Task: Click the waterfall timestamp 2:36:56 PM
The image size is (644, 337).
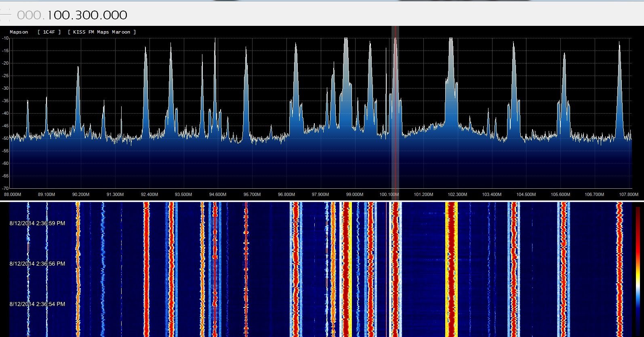Action: [x=37, y=263]
